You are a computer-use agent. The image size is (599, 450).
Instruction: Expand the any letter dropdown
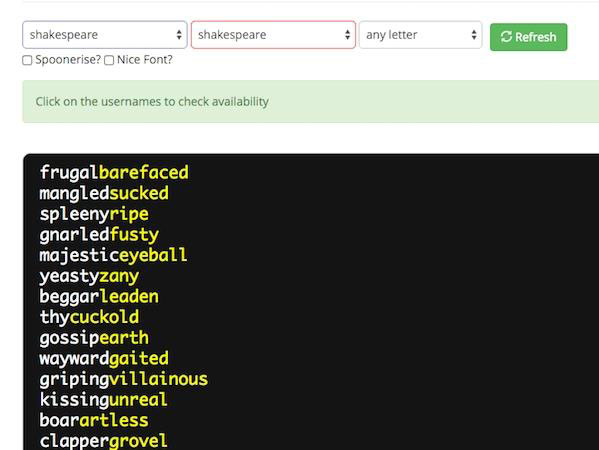pyautogui.click(x=421, y=35)
